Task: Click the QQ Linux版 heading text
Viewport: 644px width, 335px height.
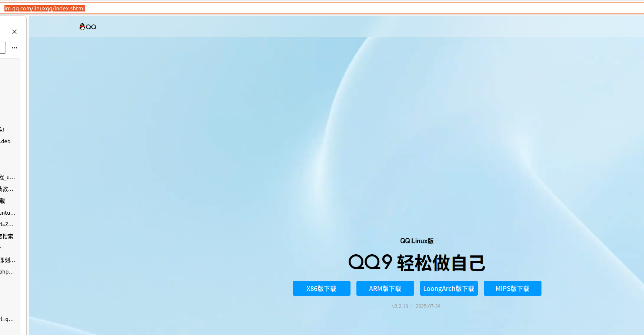Action: (x=416, y=241)
